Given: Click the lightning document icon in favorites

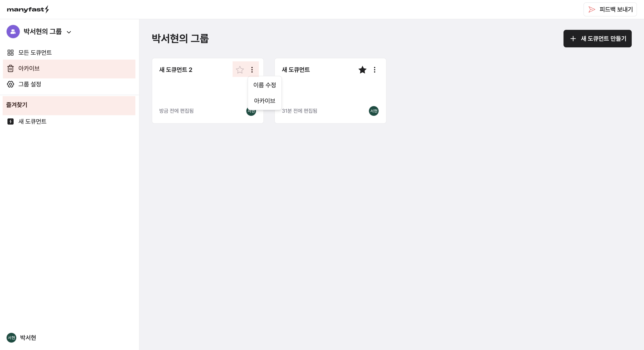Looking at the screenshot, I should coord(11,121).
